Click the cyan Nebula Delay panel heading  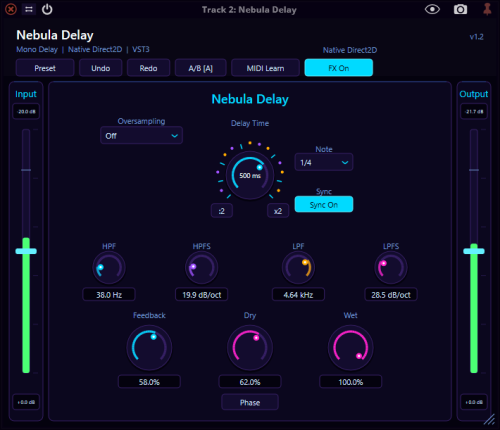pos(250,99)
